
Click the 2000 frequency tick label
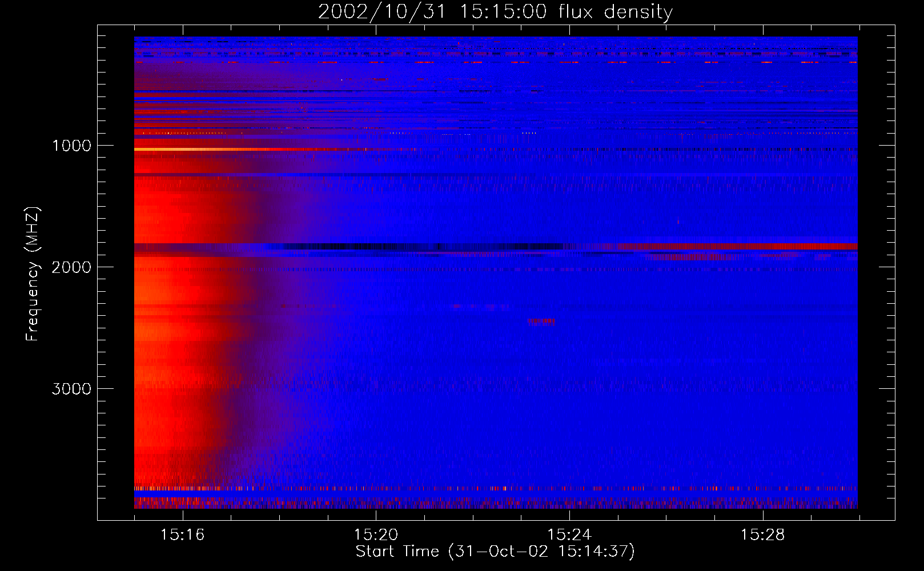(x=71, y=267)
